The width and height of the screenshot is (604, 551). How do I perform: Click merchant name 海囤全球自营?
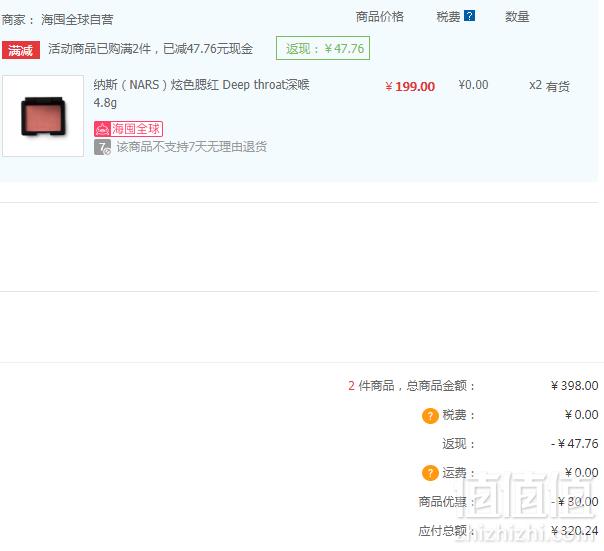pyautogui.click(x=77, y=19)
